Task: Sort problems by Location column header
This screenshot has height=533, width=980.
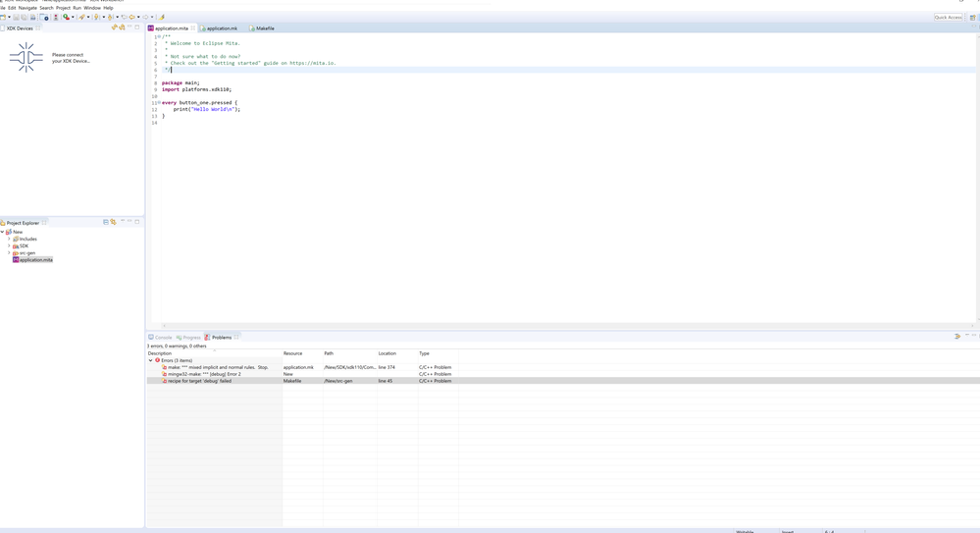Action: (x=397, y=353)
